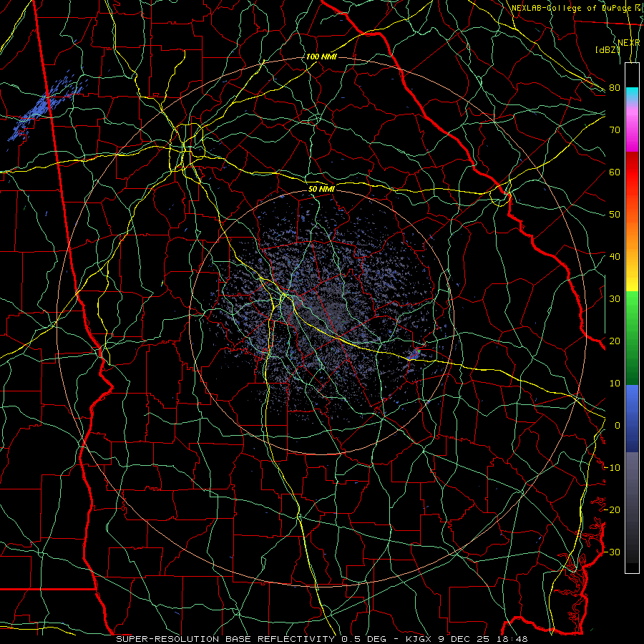The width and height of the screenshot is (644, 644).
Task: Click the [dBZ] units label
Action: click(x=608, y=50)
